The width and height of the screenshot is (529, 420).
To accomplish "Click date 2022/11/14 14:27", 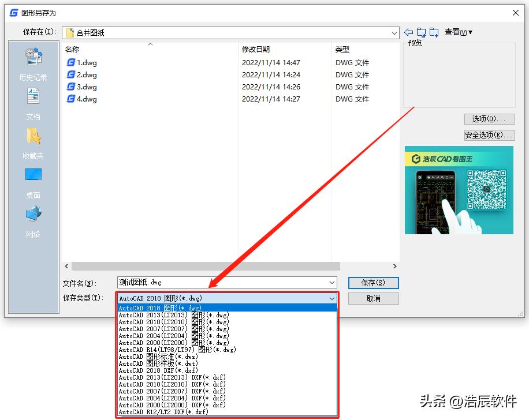I will click(271, 99).
